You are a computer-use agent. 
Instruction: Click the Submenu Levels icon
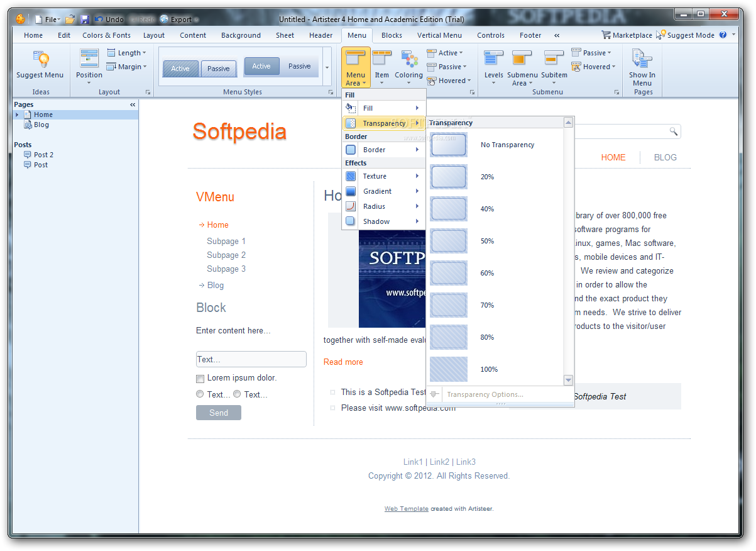[x=493, y=58]
